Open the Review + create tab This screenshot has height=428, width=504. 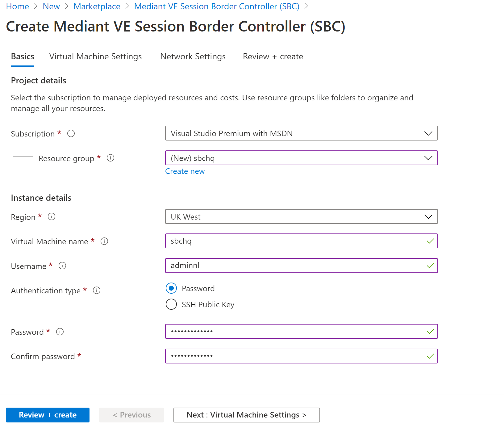click(x=273, y=57)
